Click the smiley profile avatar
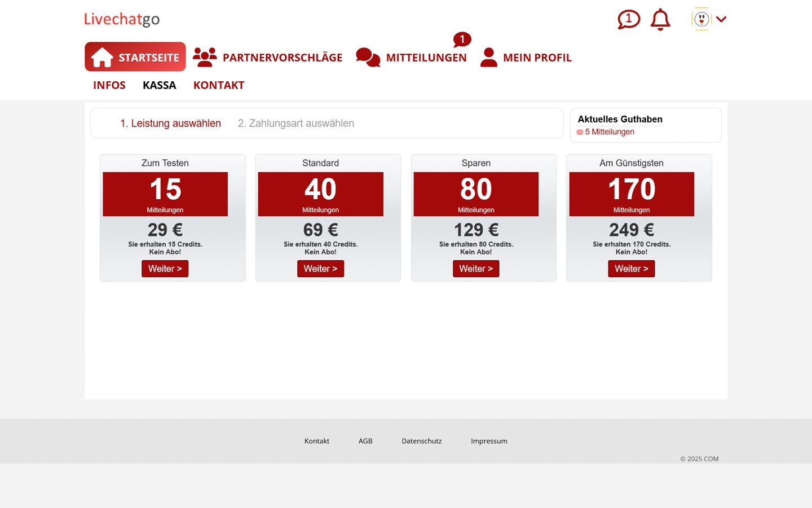The image size is (812, 508). (x=701, y=19)
